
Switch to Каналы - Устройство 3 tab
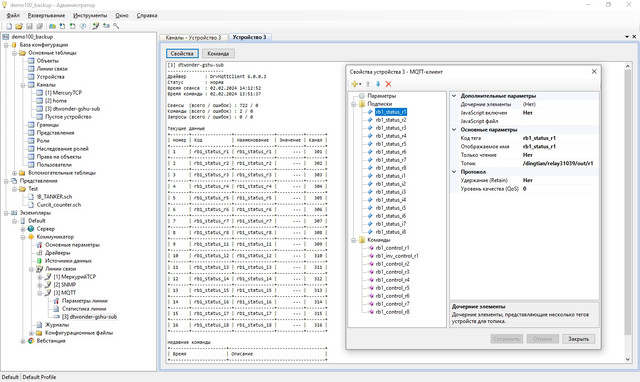(x=193, y=37)
